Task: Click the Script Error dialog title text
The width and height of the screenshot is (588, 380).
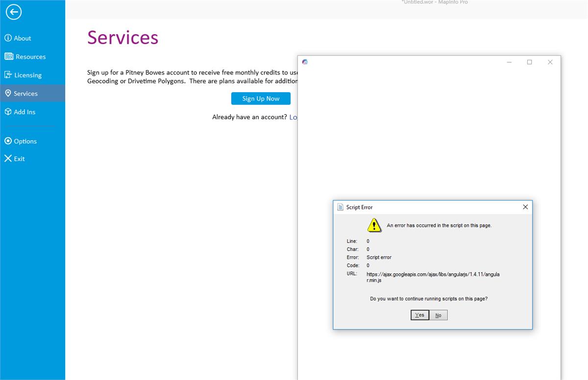Action: point(359,207)
